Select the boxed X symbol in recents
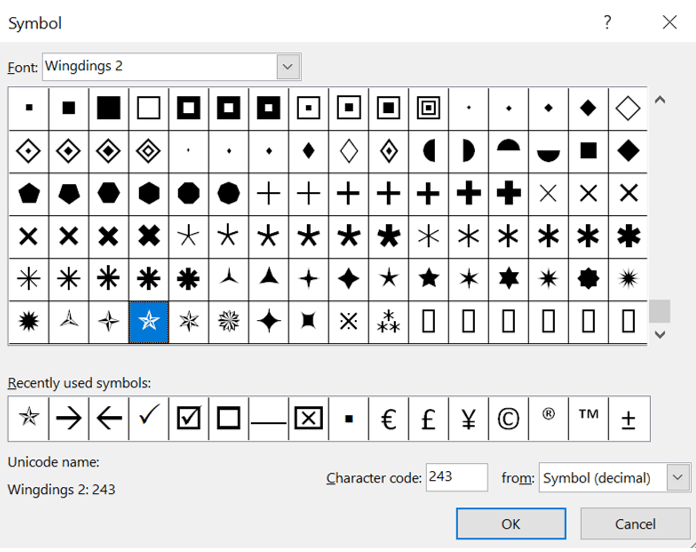696x552 pixels. pos(309,418)
